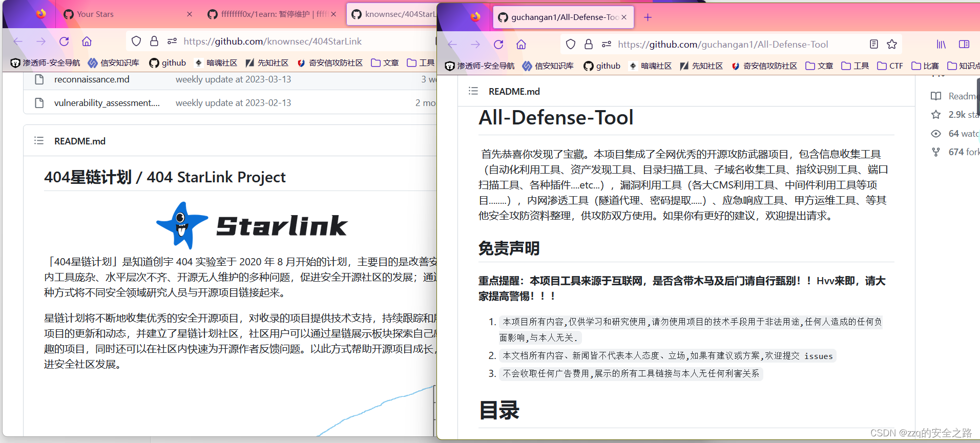Open the Firefox library icon
980x443 pixels.
click(941, 45)
